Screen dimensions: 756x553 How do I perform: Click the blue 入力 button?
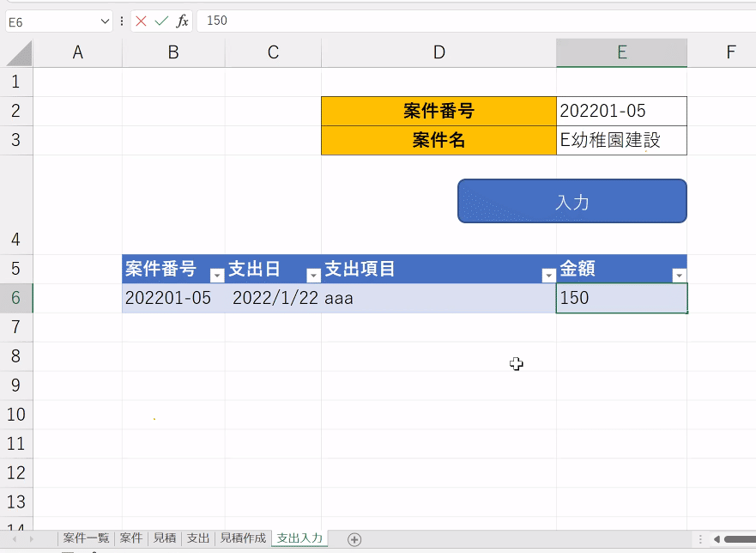(572, 201)
